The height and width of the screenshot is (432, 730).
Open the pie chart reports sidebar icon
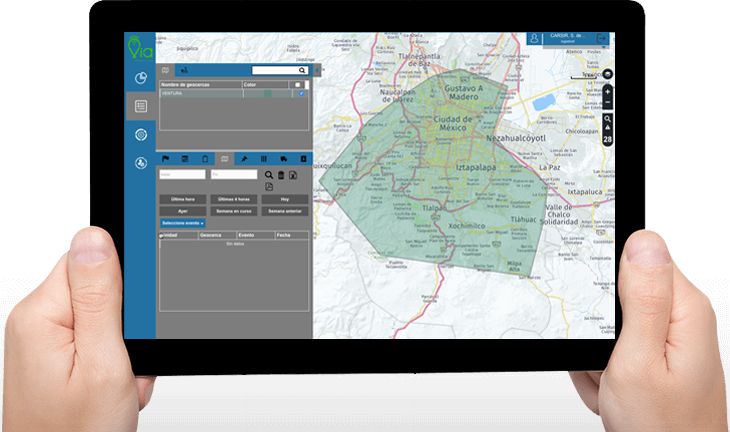click(141, 78)
